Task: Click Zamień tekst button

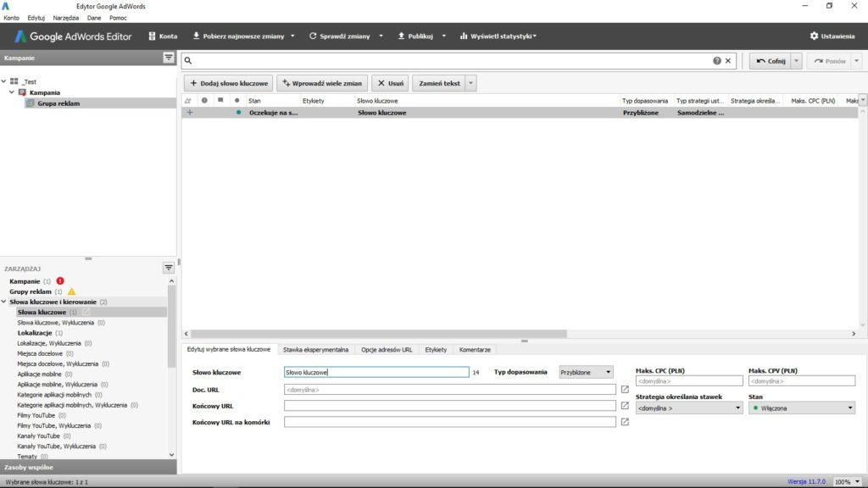Action: (x=439, y=83)
